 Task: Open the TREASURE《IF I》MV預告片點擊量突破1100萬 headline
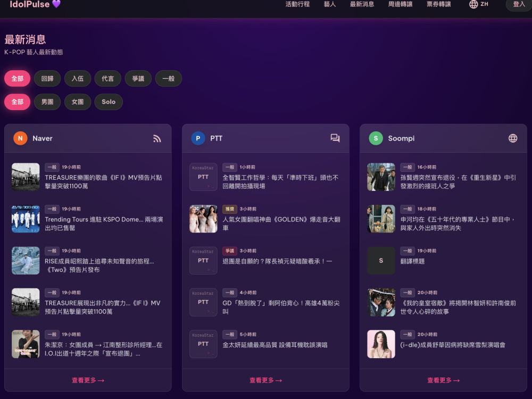[104, 182]
